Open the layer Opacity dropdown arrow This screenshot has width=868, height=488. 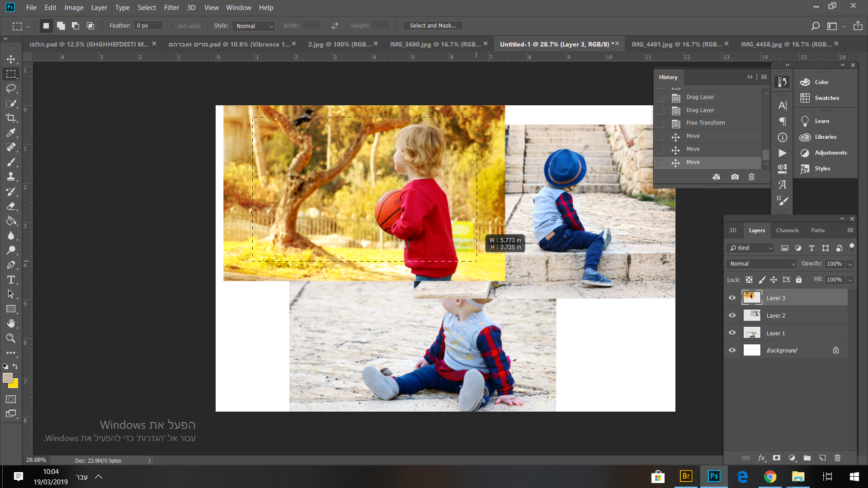[x=850, y=264]
